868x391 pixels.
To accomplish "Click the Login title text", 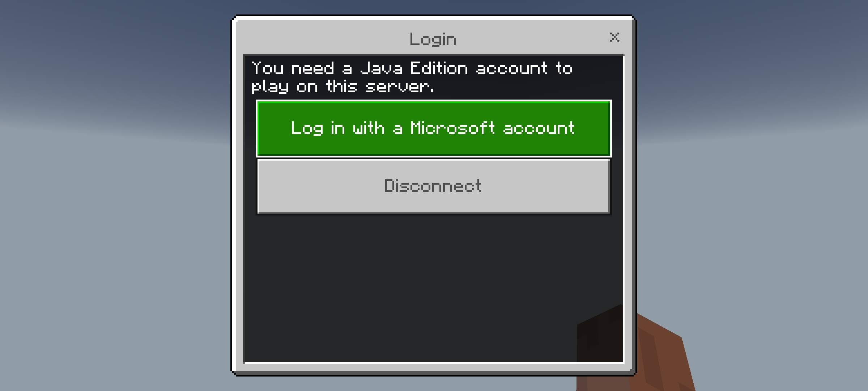I will [x=433, y=39].
